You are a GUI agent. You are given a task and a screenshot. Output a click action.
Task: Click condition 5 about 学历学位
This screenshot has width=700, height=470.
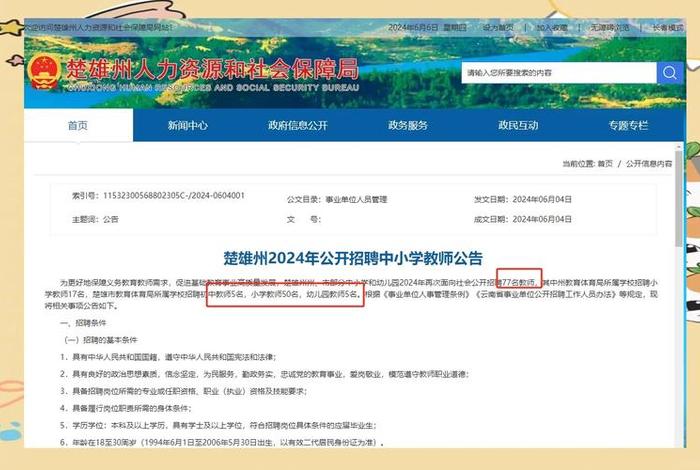coord(218,425)
